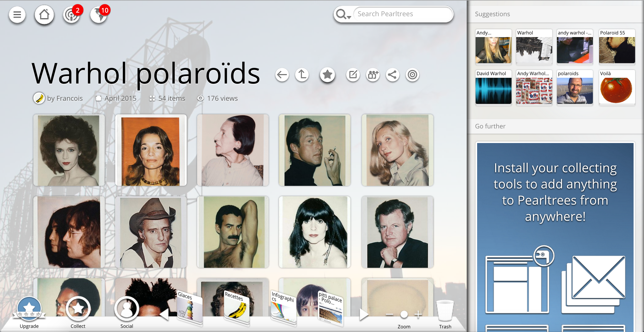
Task: Open the share icon
Action: [x=392, y=75]
